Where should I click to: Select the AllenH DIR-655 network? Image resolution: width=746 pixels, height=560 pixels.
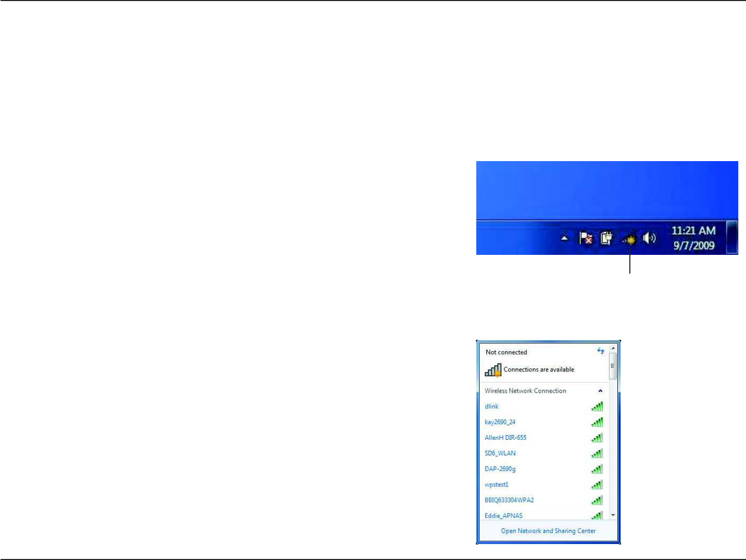coord(543,438)
